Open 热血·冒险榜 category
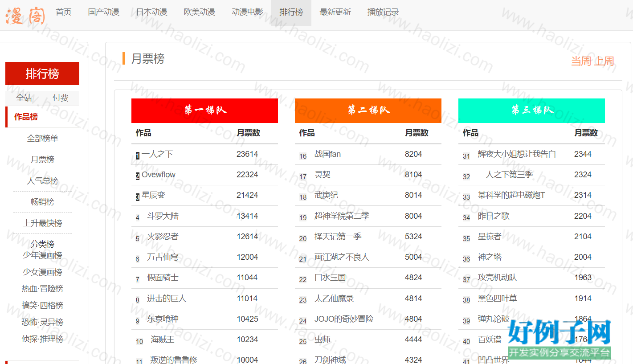 point(42,289)
